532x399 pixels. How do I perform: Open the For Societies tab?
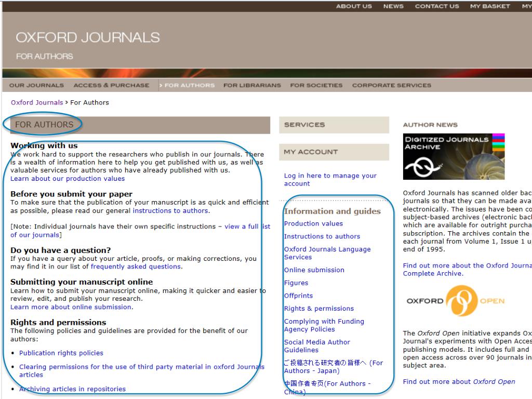point(316,85)
